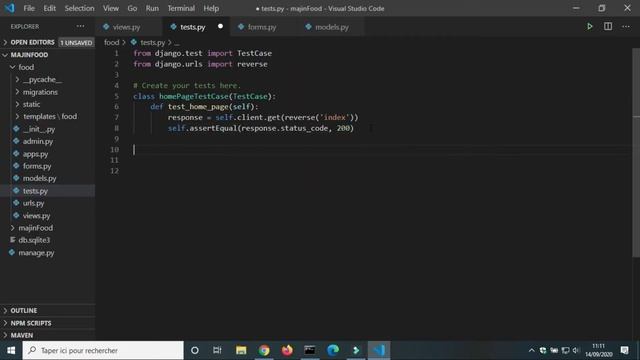Screen dimensions: 640x360
Task: Launch Microsoft Edge from taskbar
Action: [333, 350]
